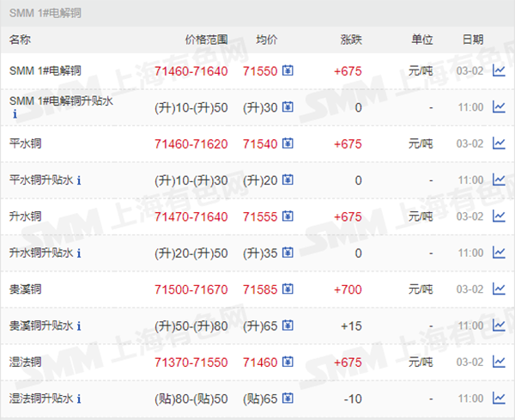Open trend chart icon for SMM 1#电解铜 row

[x=499, y=70]
